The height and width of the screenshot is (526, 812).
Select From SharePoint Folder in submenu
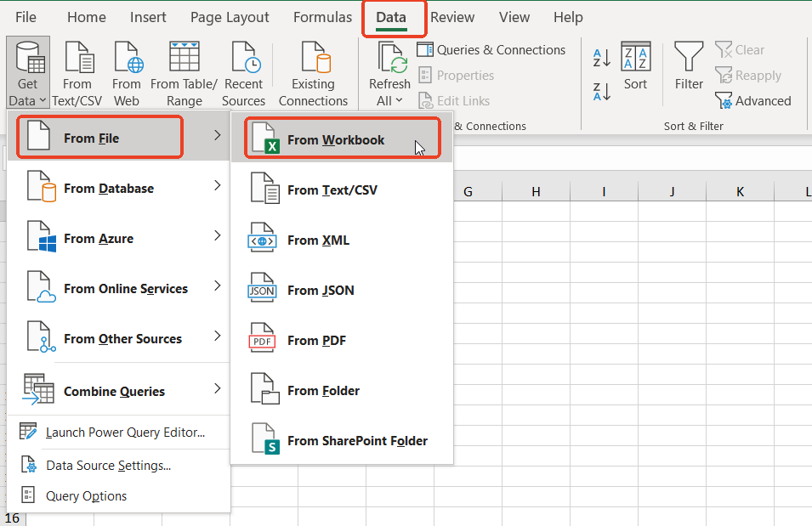point(342,440)
